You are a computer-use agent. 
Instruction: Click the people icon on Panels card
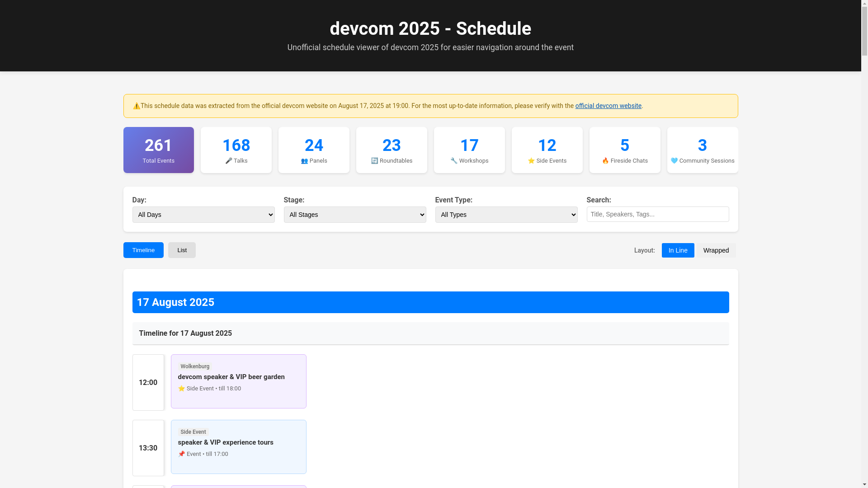[x=304, y=161]
